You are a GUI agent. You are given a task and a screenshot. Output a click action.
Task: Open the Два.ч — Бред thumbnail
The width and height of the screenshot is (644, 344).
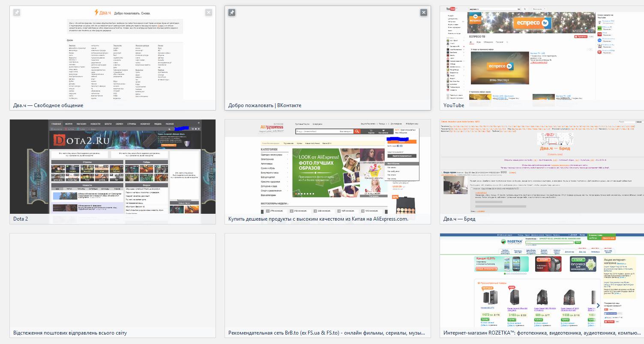(x=542, y=166)
